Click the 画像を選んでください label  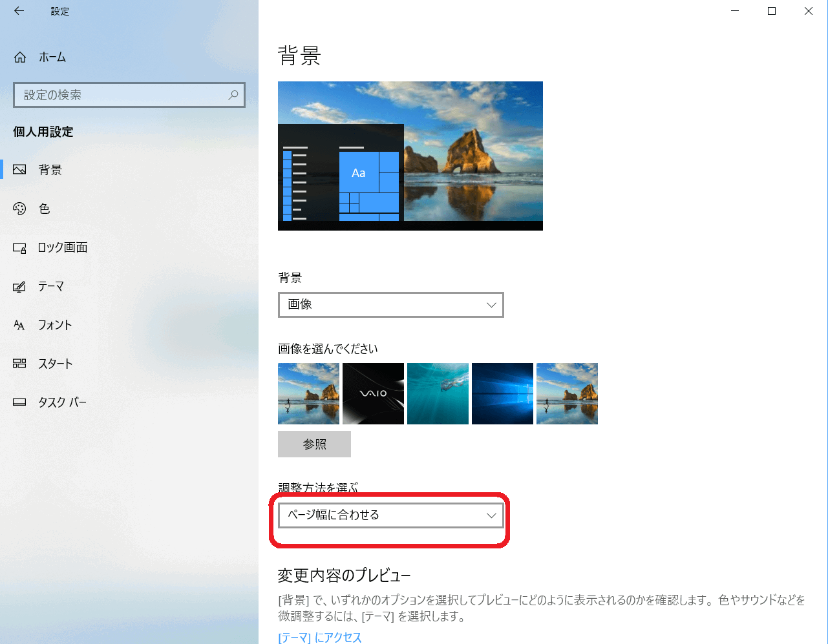click(328, 349)
